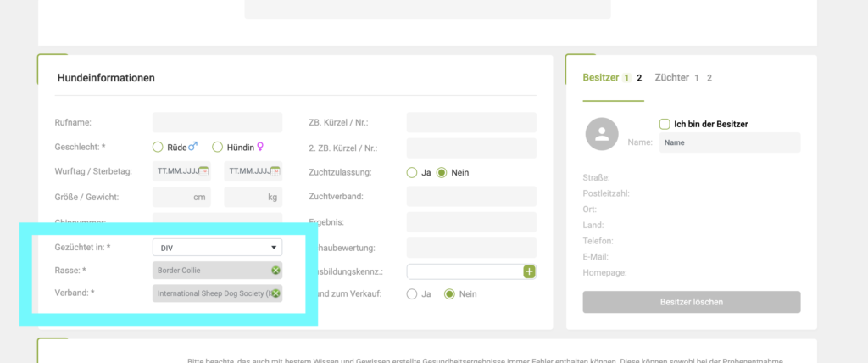Clear the International Sheep Dog Society field
This screenshot has width=868, height=363.
click(275, 293)
